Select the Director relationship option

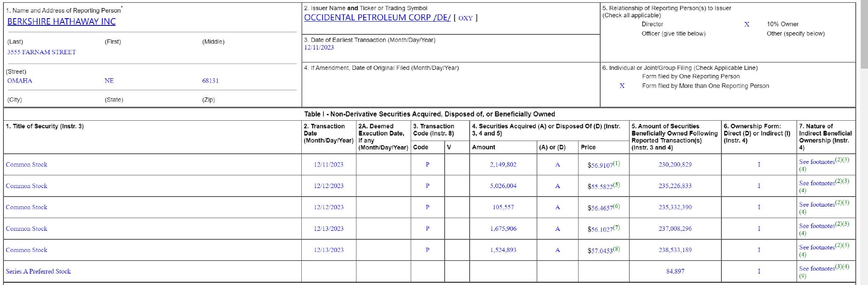point(652,24)
